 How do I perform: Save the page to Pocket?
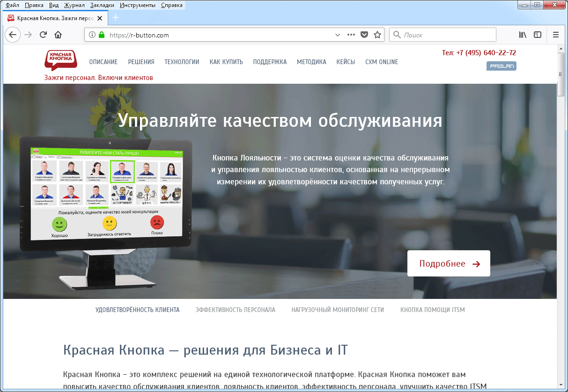coord(364,35)
